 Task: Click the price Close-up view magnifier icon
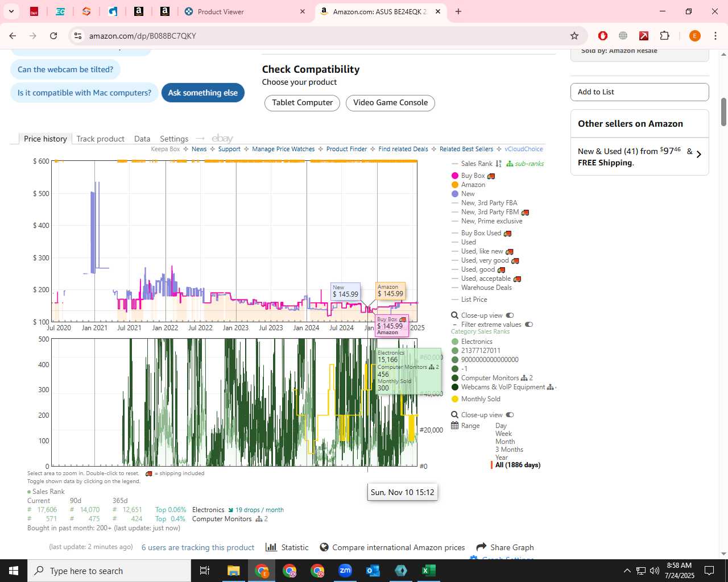coord(455,315)
